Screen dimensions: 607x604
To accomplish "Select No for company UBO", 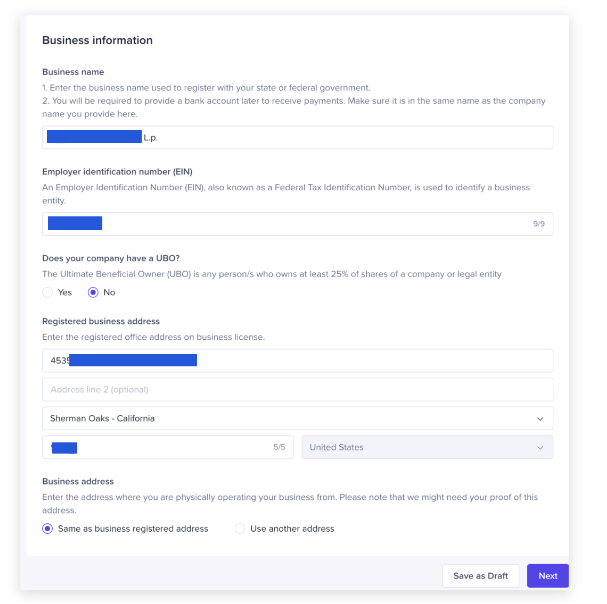I will coord(94,292).
